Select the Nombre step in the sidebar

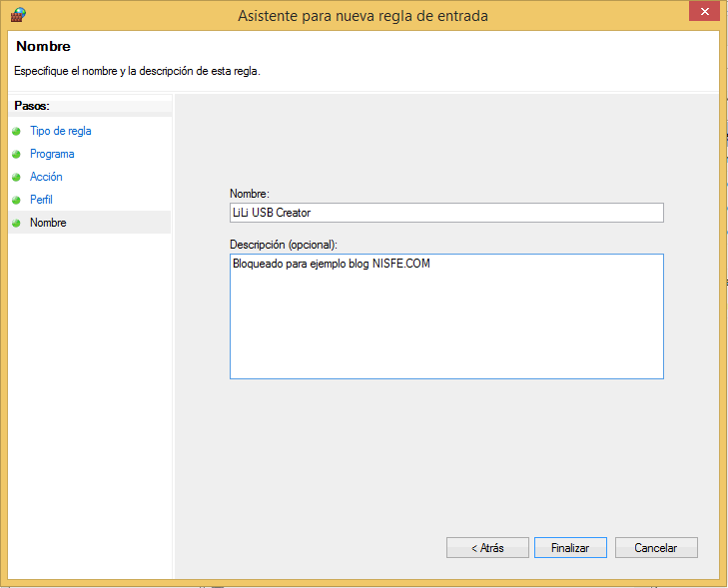click(x=48, y=223)
